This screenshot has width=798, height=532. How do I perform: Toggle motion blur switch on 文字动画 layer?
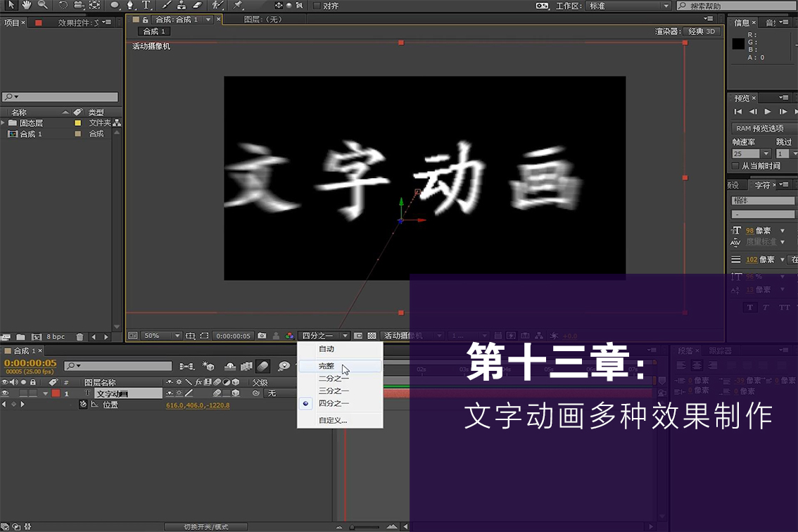pos(217,393)
